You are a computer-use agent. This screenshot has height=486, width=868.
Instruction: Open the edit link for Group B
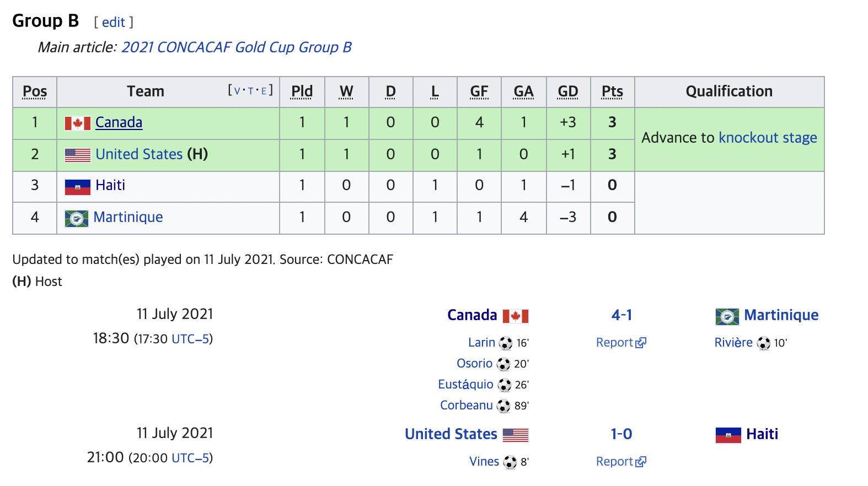coord(114,23)
